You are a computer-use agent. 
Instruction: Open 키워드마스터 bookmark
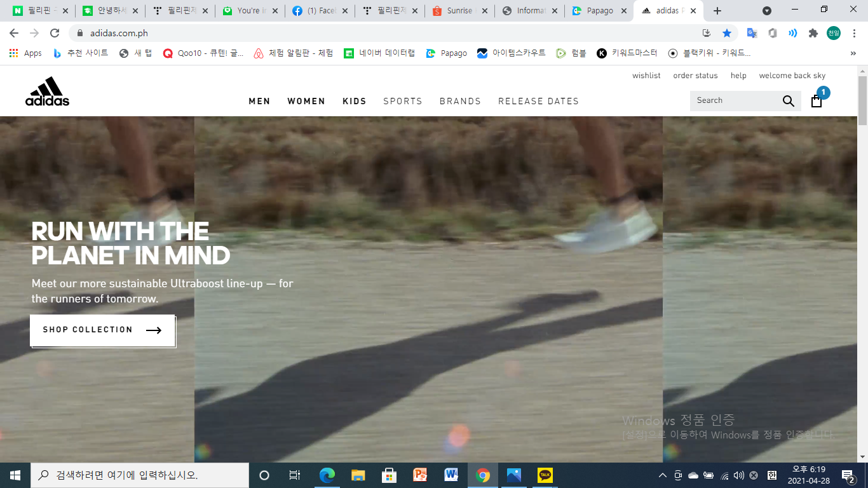[x=627, y=53]
